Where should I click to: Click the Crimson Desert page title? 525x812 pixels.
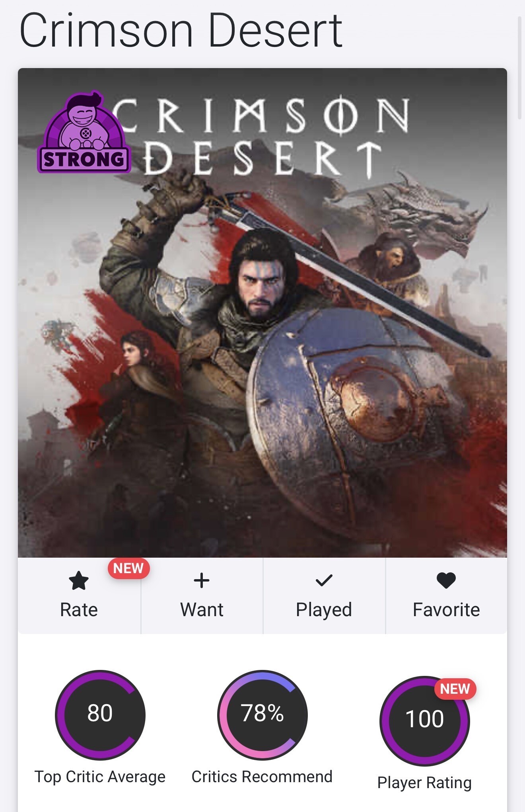pyautogui.click(x=181, y=30)
